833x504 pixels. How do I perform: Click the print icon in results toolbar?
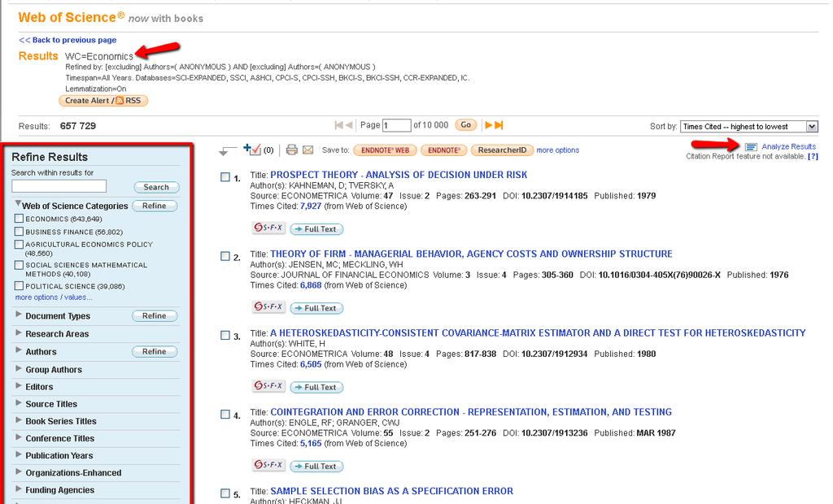coord(292,150)
